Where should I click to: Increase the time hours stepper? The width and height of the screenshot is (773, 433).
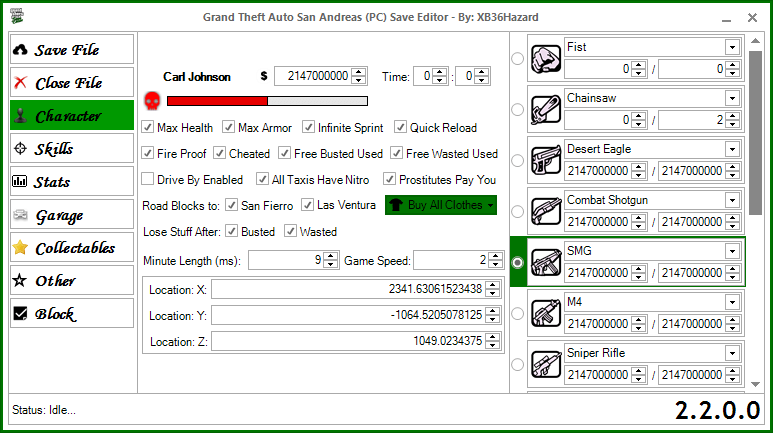[440, 72]
